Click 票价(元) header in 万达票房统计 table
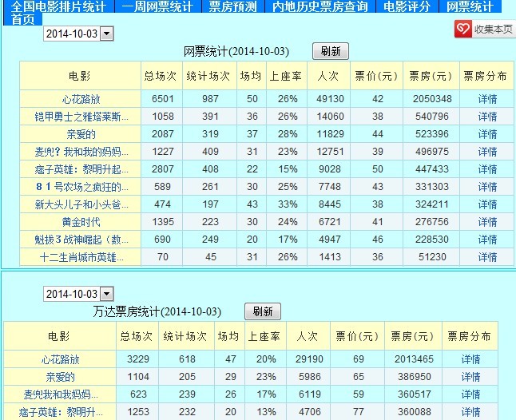 tap(357, 336)
